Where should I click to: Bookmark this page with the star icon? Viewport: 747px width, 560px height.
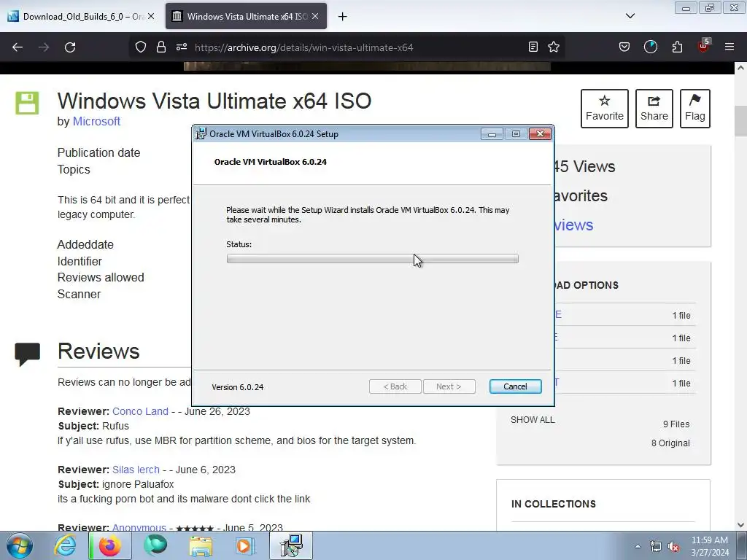554,47
